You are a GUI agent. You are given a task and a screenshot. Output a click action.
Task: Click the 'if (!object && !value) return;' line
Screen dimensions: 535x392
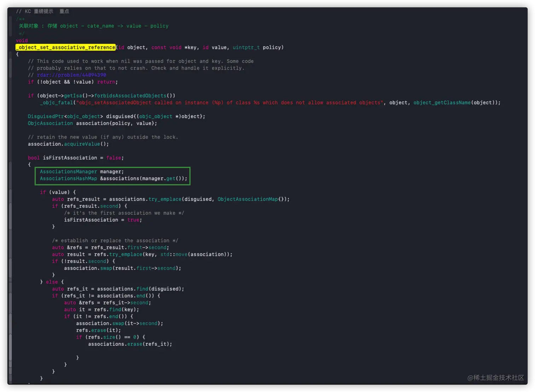point(73,82)
